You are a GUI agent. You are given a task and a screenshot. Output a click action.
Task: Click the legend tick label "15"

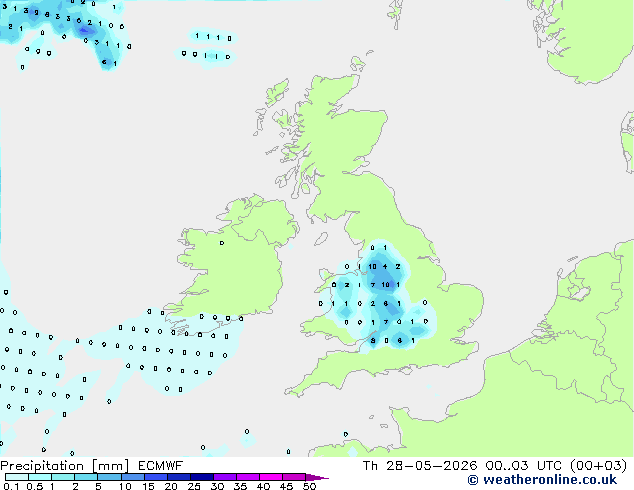(x=148, y=486)
